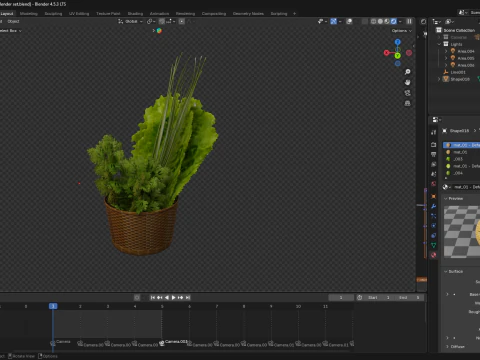Screen dimensions: 480x360
Task: Open the Object Constraints properties tab
Action: (433, 236)
